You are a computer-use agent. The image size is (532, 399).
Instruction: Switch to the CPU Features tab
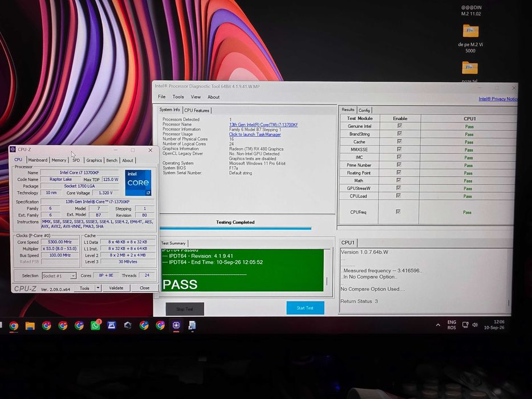[x=197, y=111]
